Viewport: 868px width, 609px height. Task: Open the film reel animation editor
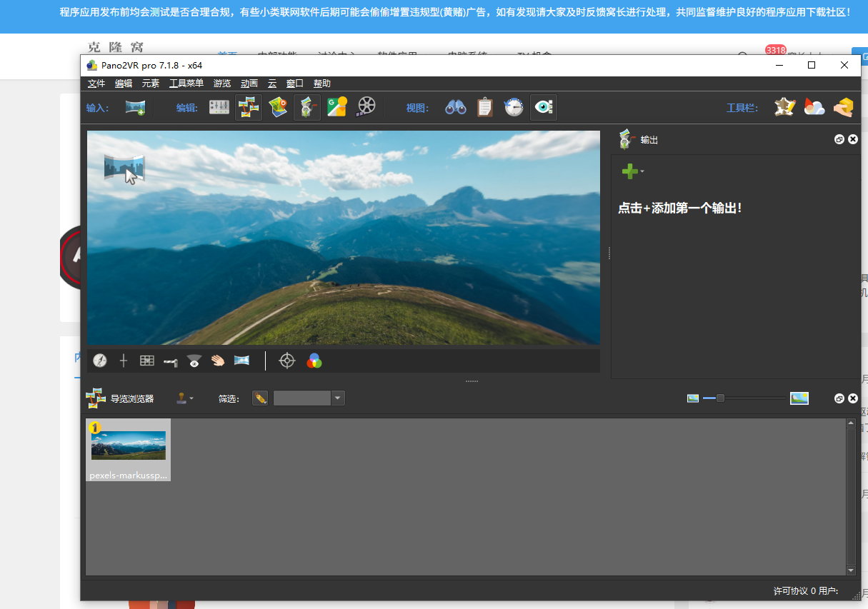tap(366, 107)
